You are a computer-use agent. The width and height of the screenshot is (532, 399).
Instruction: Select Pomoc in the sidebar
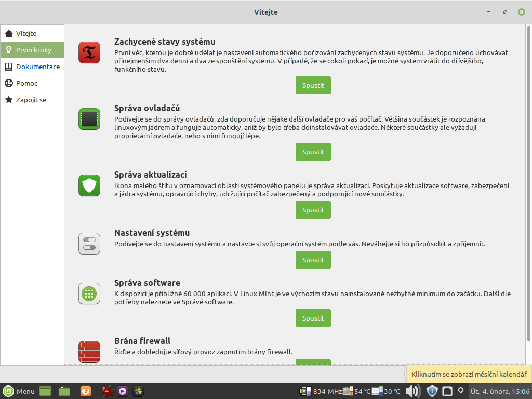(x=26, y=83)
